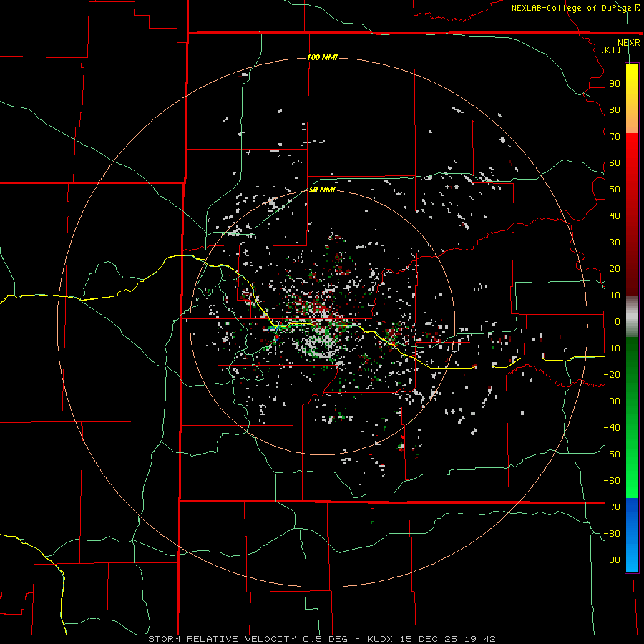The image size is (644, 644).
Task: Click the 0 value on velocity scale
Action: pos(617,322)
